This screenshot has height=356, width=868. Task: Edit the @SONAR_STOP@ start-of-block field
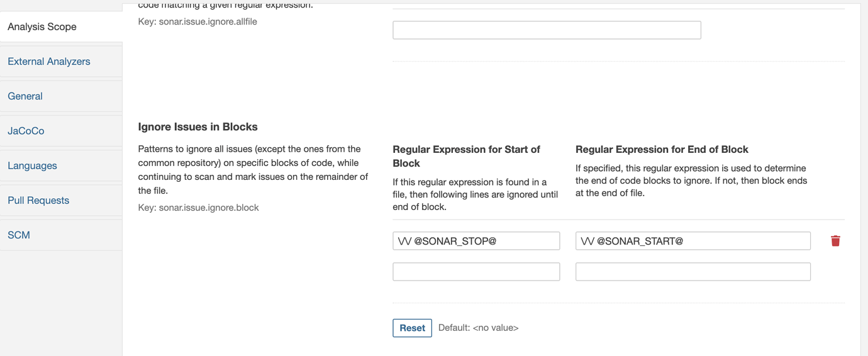pos(476,241)
